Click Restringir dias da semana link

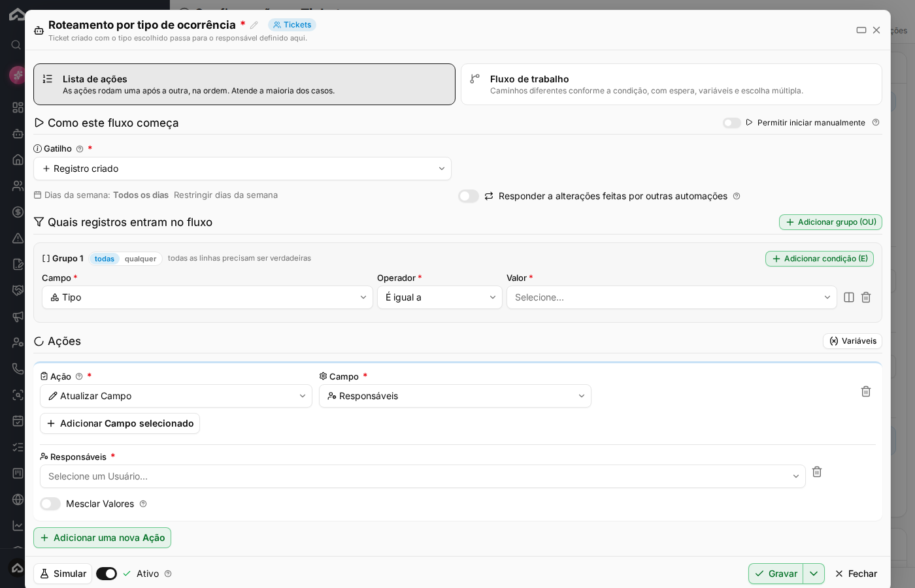(x=225, y=195)
